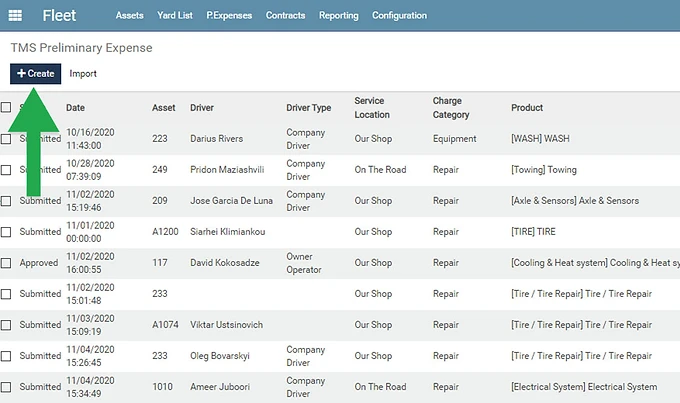Open the Contracts menu

click(x=285, y=16)
